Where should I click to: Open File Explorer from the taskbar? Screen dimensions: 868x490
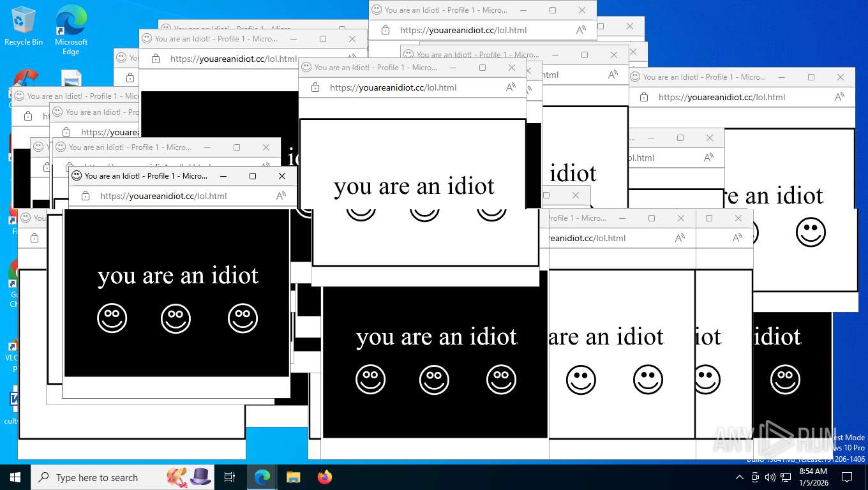[x=293, y=477]
